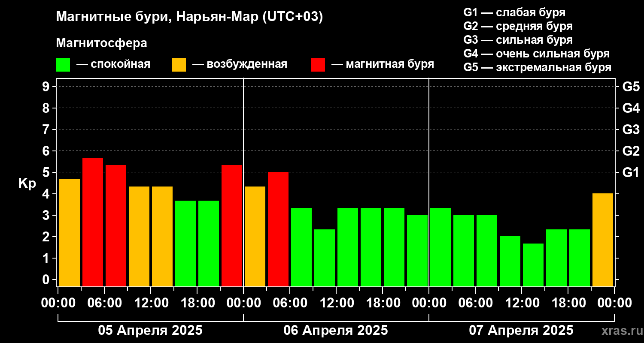Select the yellow 00:00–03:00 bar on 06 Апреля
The height and width of the screenshot is (343, 644).
tap(255, 236)
